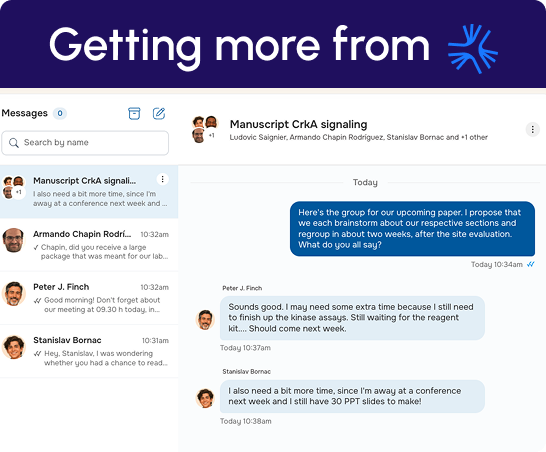Click Stanislav Bornac's avatar in list
This screenshot has width=546, height=452.
(x=14, y=347)
